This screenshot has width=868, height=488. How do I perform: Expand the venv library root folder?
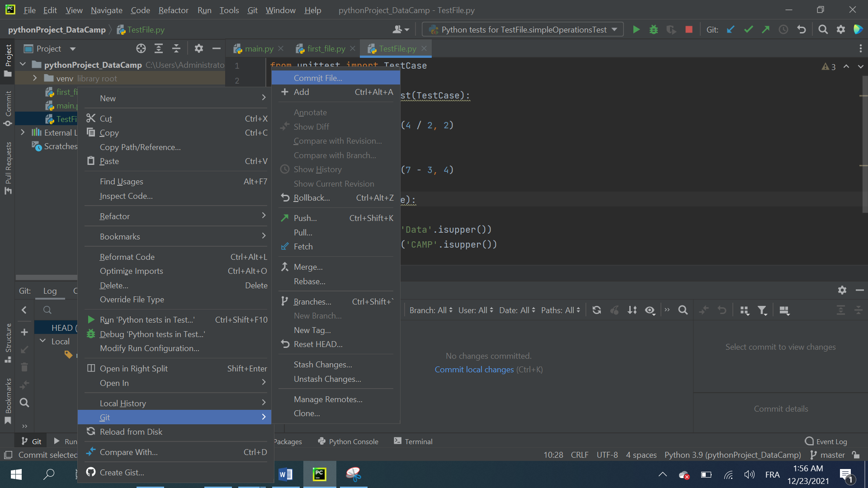(x=35, y=78)
